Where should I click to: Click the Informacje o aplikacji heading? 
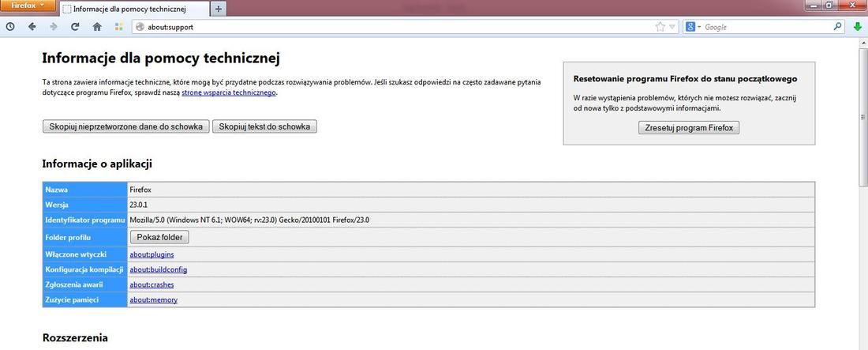coord(97,164)
